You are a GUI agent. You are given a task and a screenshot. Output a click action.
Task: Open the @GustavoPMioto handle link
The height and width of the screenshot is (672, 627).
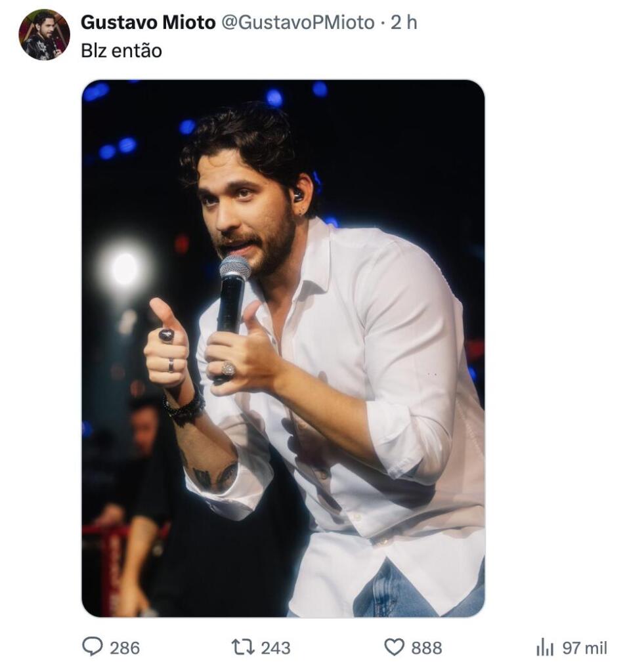click(x=297, y=22)
